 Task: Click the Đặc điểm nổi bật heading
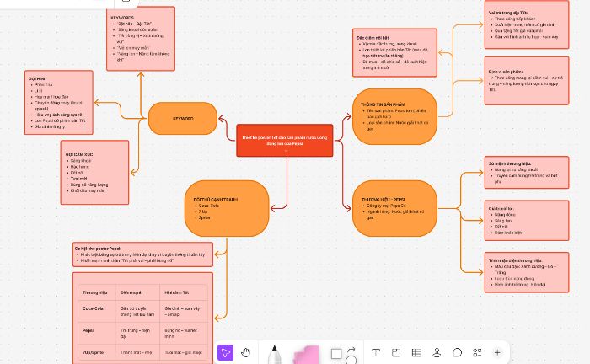coord(373,38)
